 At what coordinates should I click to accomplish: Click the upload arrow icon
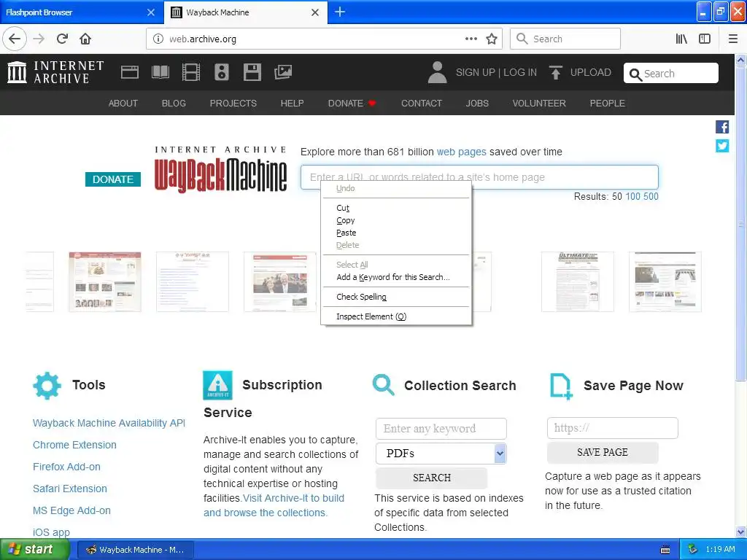pyautogui.click(x=555, y=72)
